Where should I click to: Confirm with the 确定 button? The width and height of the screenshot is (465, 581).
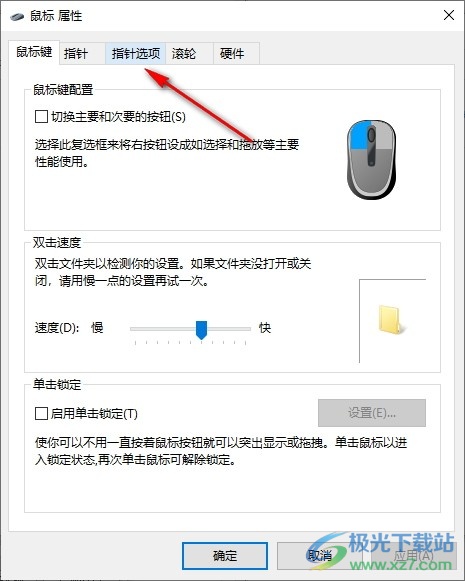coord(225,555)
